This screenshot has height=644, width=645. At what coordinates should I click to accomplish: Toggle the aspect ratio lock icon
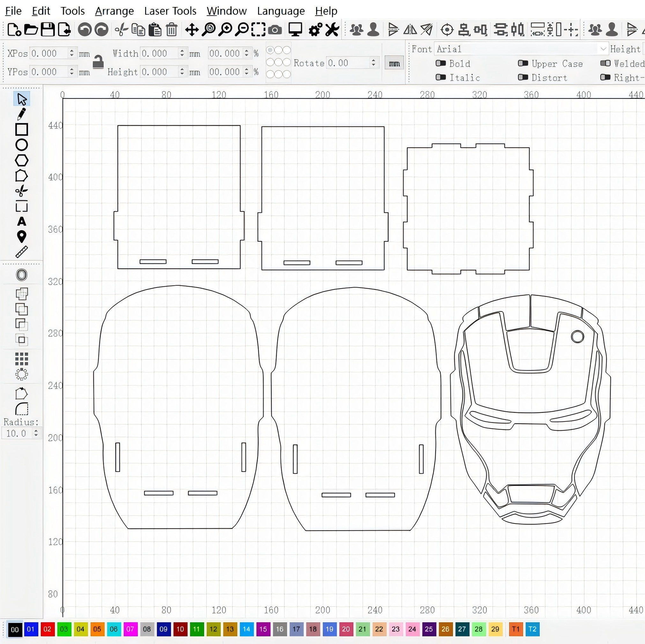click(x=98, y=62)
